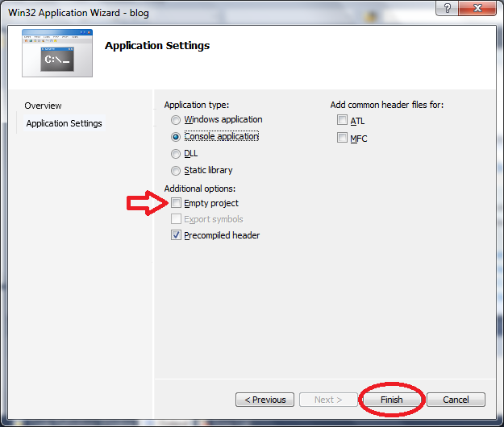Click the disabled Export symbols checkbox
The width and height of the screenshot is (504, 427).
[x=176, y=219]
